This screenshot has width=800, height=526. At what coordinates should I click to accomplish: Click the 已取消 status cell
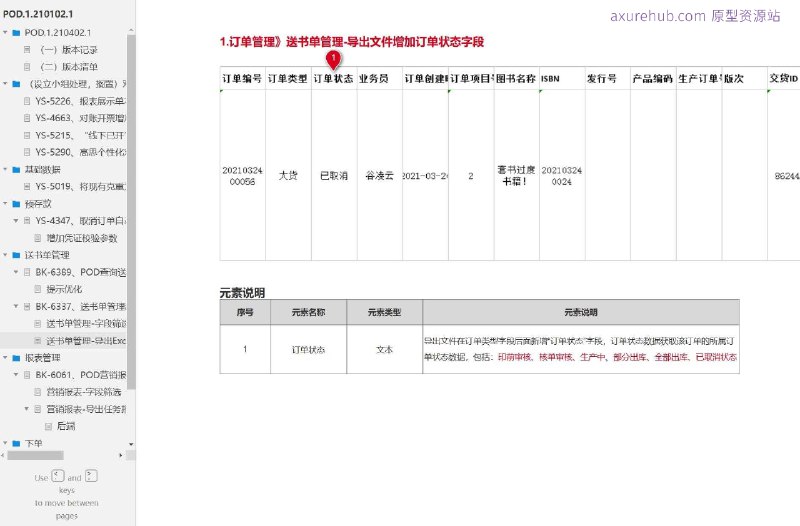point(334,176)
